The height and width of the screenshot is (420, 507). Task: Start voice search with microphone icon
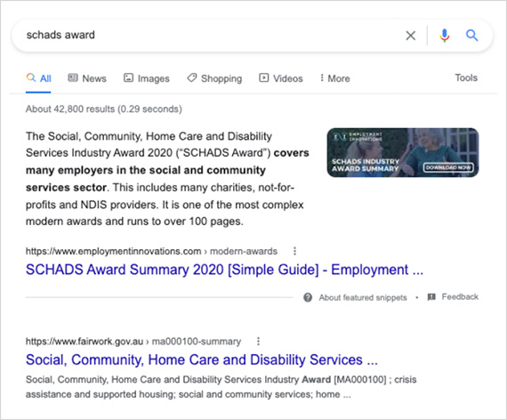click(x=445, y=36)
